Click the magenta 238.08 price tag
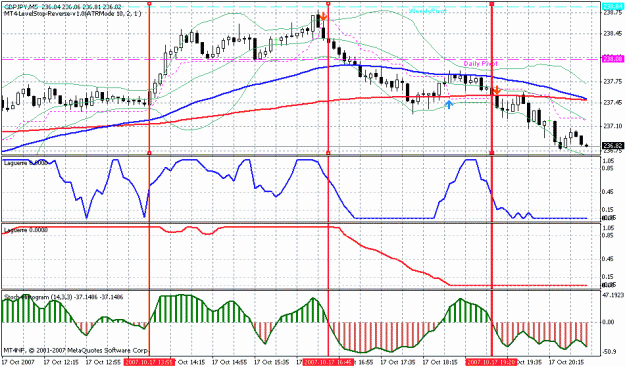625x367 pixels. pyautogui.click(x=613, y=59)
